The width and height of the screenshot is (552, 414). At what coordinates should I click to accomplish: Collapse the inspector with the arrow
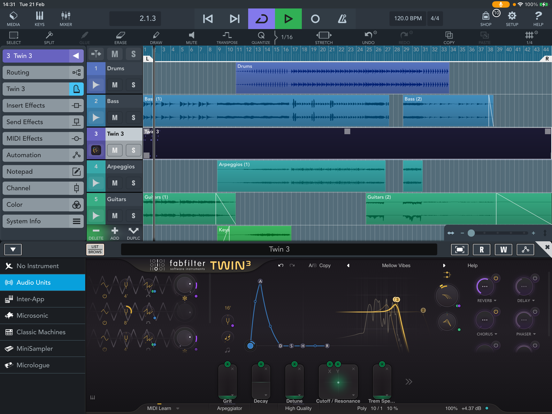[x=76, y=56]
